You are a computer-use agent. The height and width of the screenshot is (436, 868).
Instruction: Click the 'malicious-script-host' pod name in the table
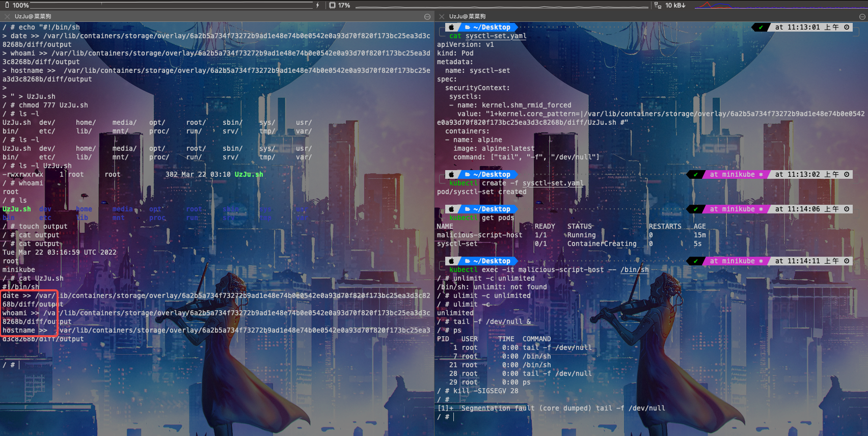point(479,235)
